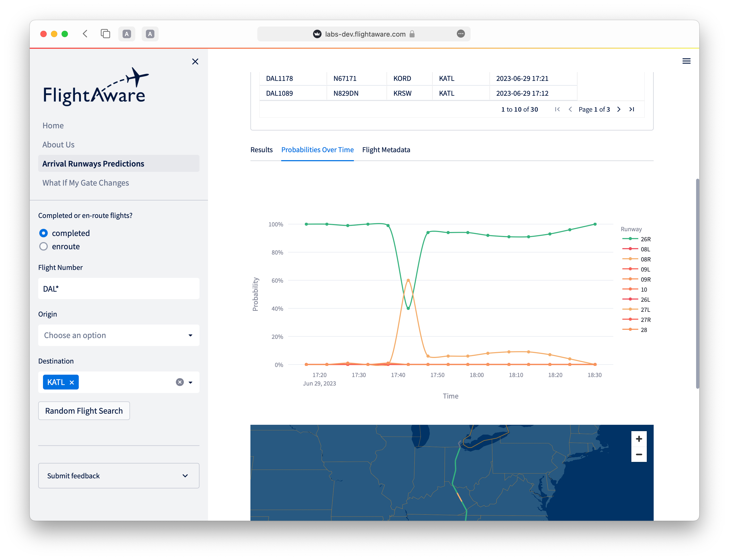The width and height of the screenshot is (729, 560).
Task: Toggle runway 26R in the legend
Action: [636, 239]
